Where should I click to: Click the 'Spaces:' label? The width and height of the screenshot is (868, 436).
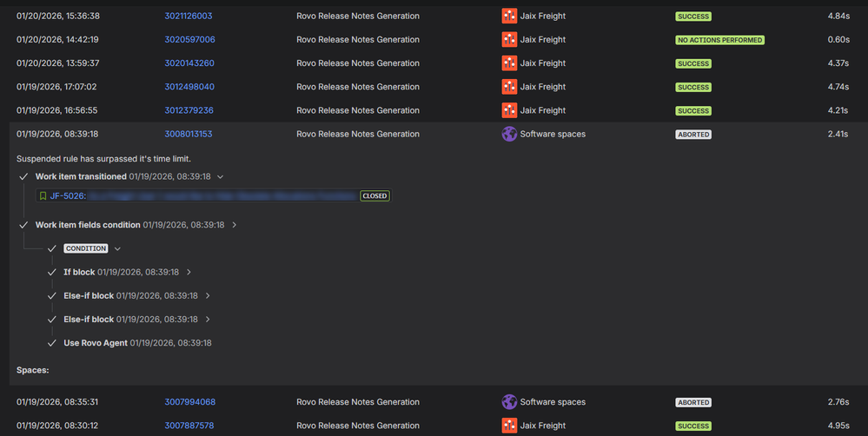coord(33,370)
